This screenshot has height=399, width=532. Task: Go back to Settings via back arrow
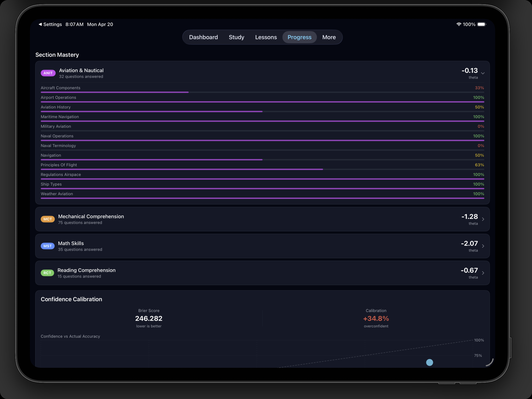(x=50, y=24)
